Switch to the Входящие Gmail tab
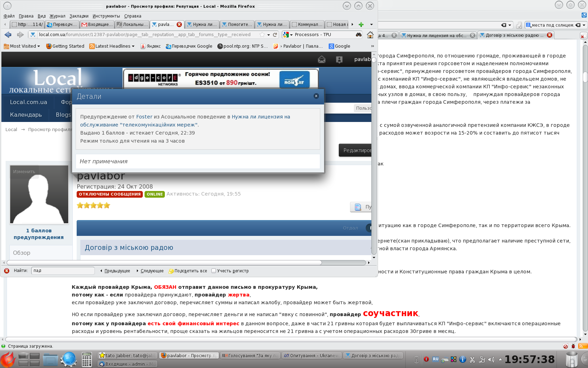The image size is (588, 368). pyautogui.click(x=97, y=25)
